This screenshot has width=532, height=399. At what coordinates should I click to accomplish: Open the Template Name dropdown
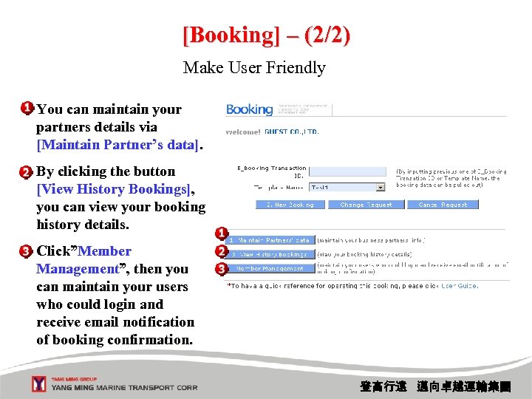(x=381, y=187)
